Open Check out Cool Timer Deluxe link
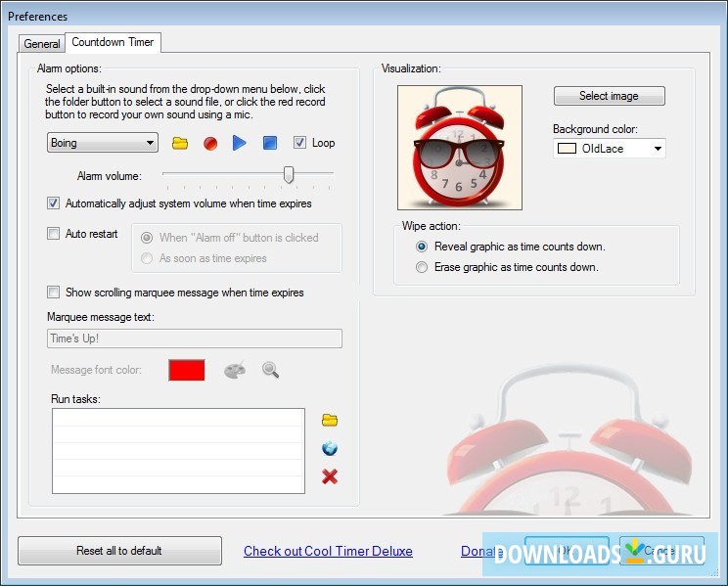This screenshot has height=586, width=728. click(x=328, y=551)
